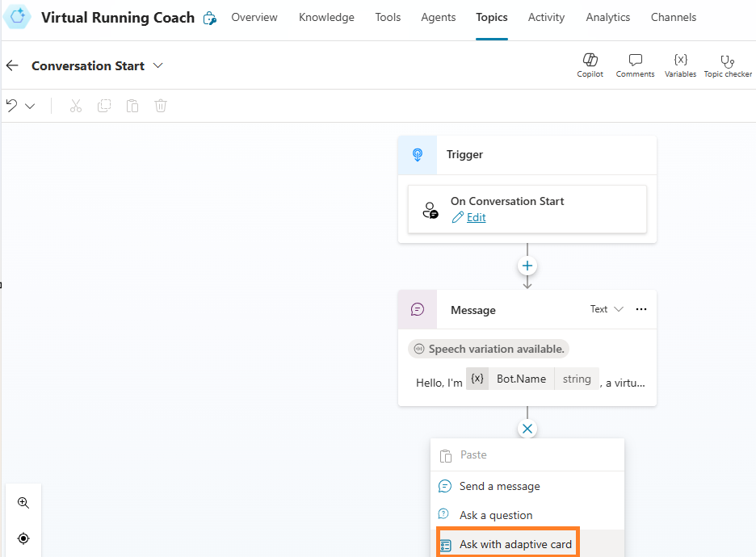Viewport: 756px width, 557px height.
Task: Open the Variables panel
Action: coord(680,65)
